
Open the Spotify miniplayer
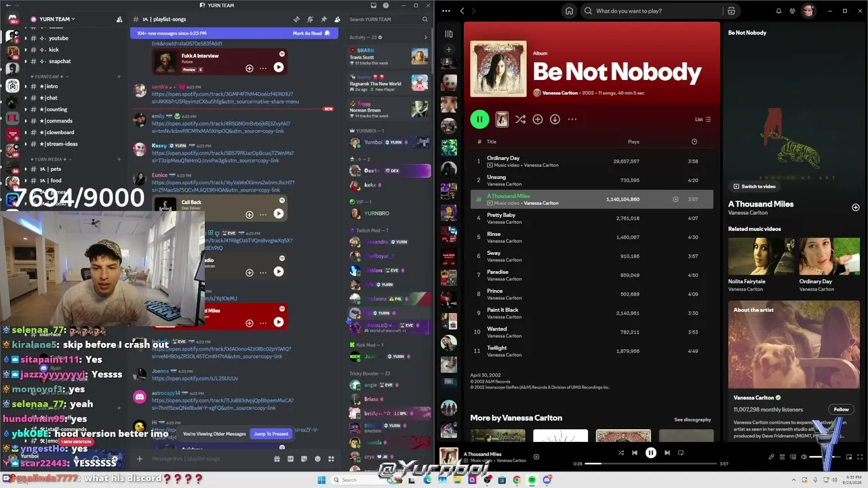click(x=849, y=457)
